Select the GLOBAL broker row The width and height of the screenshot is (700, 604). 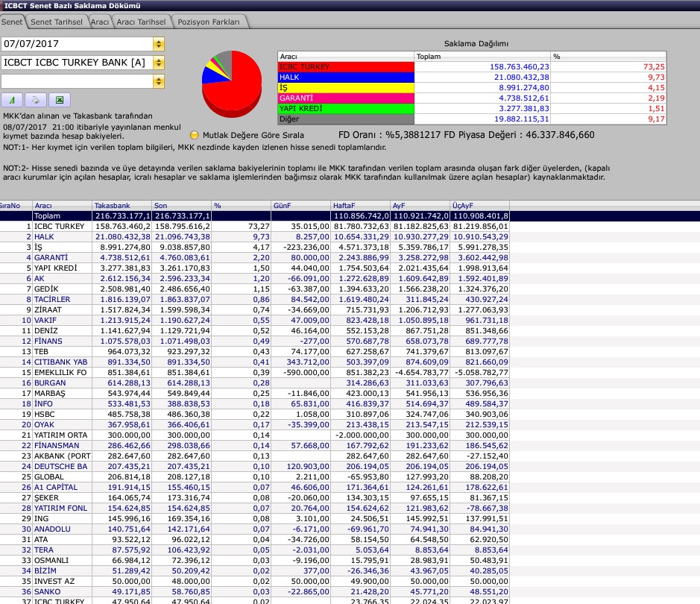tap(254, 476)
